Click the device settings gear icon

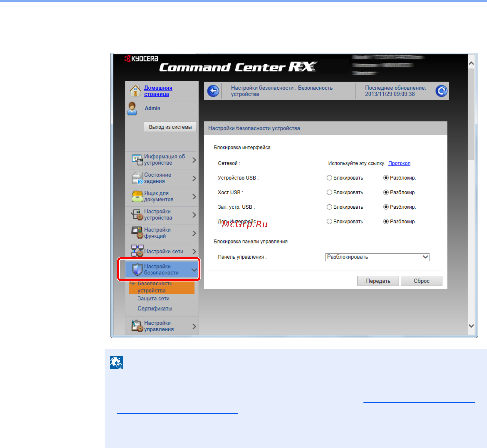click(137, 215)
